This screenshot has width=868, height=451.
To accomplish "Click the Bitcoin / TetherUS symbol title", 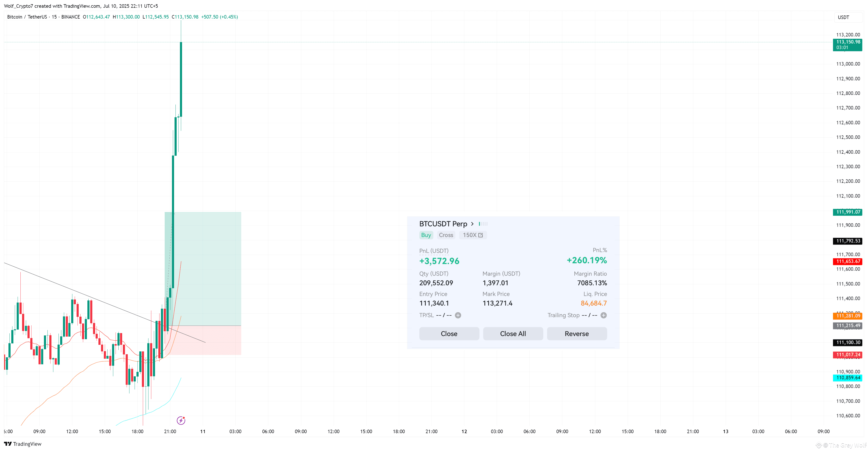I will point(27,17).
